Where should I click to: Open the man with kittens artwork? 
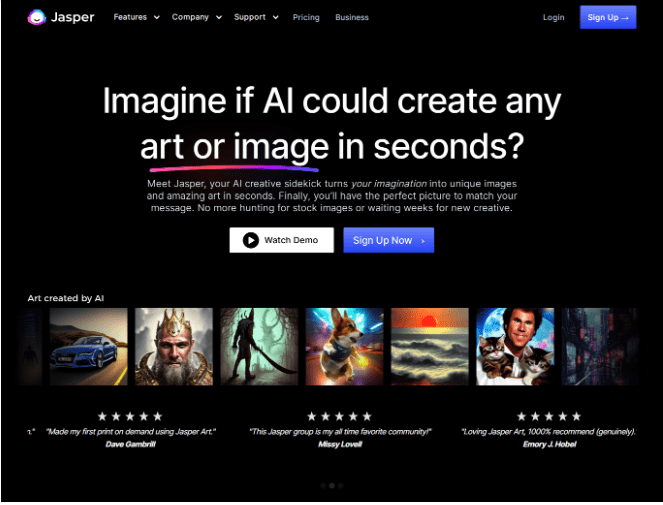pyautogui.click(x=515, y=346)
